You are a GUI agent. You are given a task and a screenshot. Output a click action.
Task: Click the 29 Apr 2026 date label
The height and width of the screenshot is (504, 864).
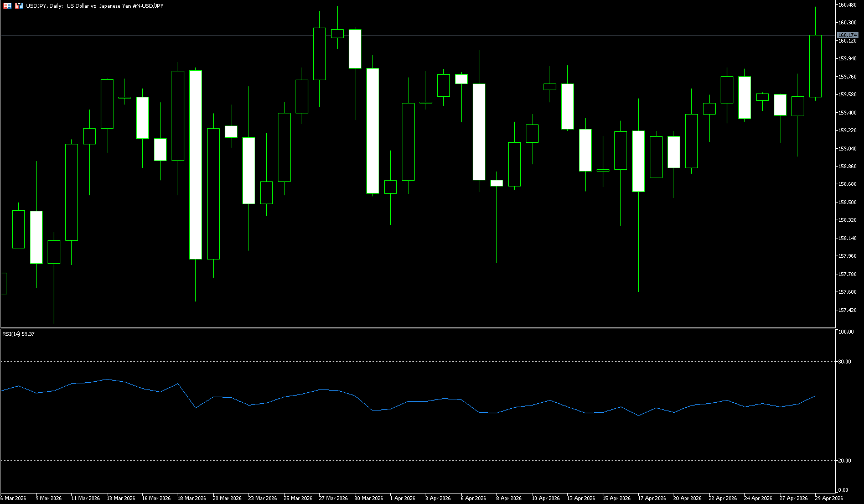[x=829, y=498]
